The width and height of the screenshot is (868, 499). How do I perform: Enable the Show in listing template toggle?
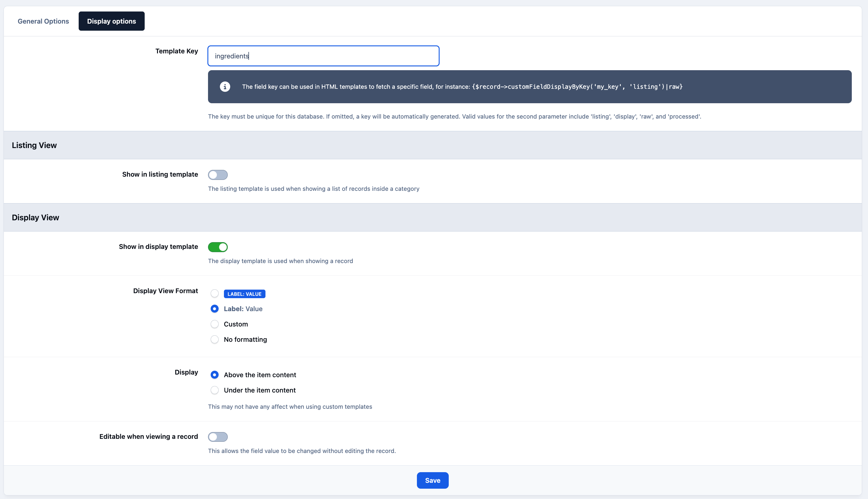click(x=218, y=175)
